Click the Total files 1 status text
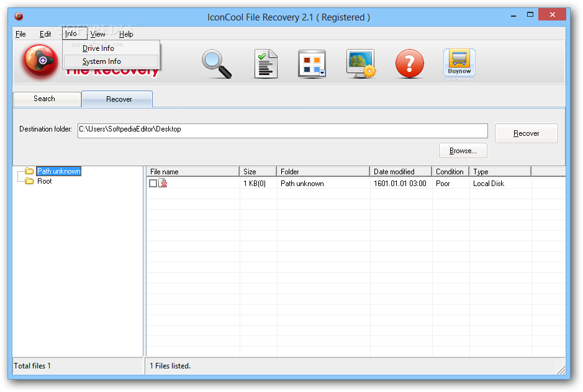 click(x=32, y=365)
